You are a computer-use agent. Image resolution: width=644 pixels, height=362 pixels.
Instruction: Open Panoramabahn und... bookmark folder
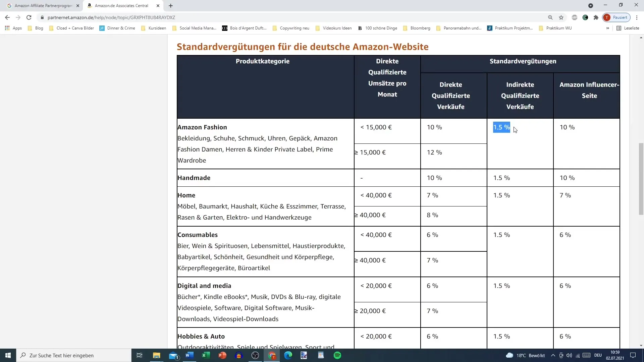click(x=459, y=28)
